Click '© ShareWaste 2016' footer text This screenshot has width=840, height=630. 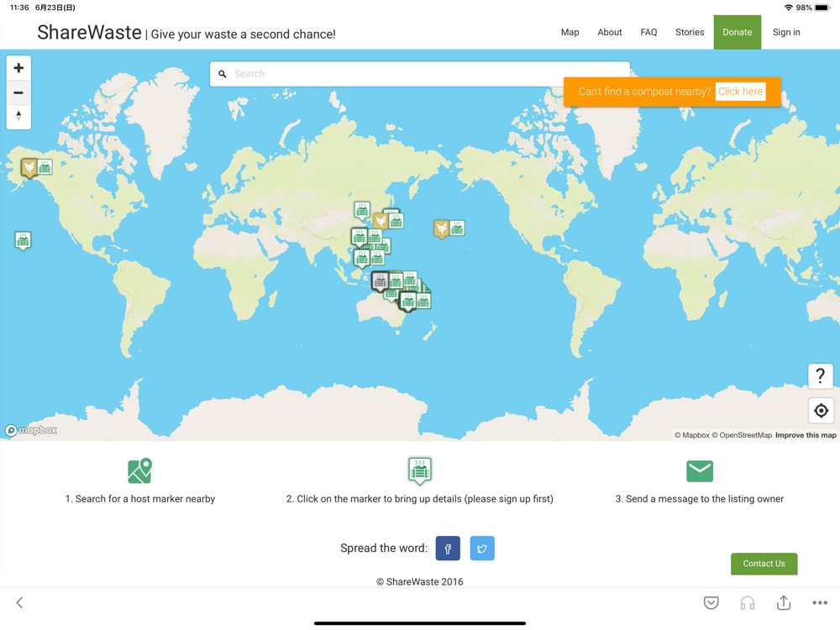420,582
